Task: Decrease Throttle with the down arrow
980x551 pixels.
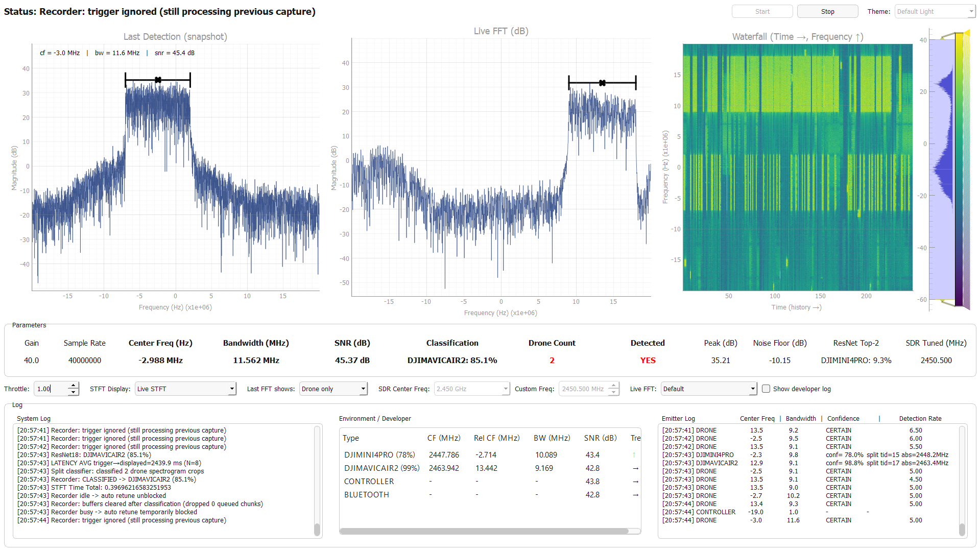Action: point(74,392)
